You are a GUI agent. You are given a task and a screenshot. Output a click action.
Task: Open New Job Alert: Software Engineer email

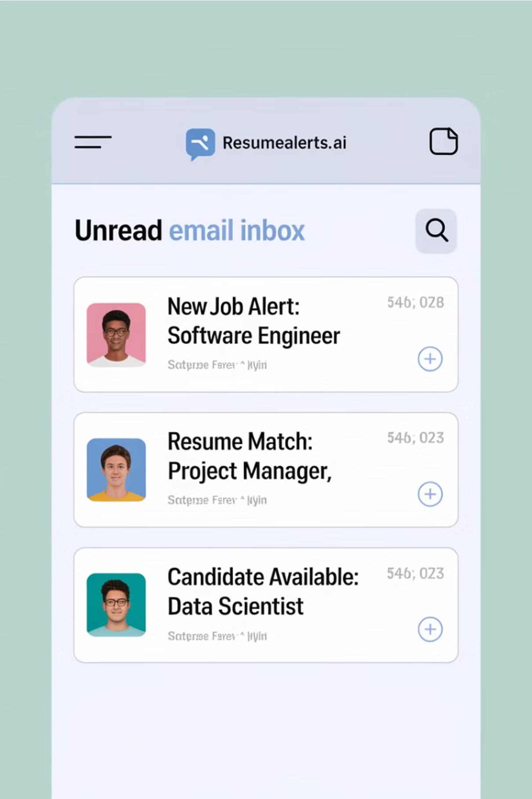[266, 335]
